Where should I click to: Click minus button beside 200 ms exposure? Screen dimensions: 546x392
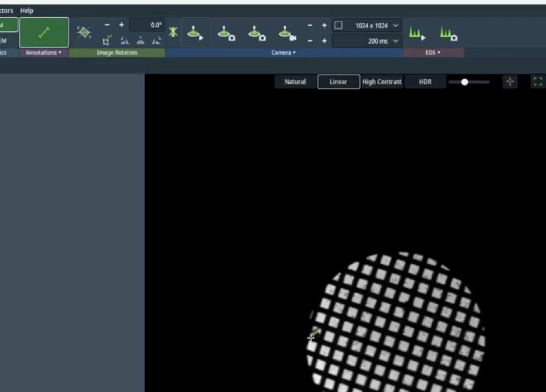point(310,41)
